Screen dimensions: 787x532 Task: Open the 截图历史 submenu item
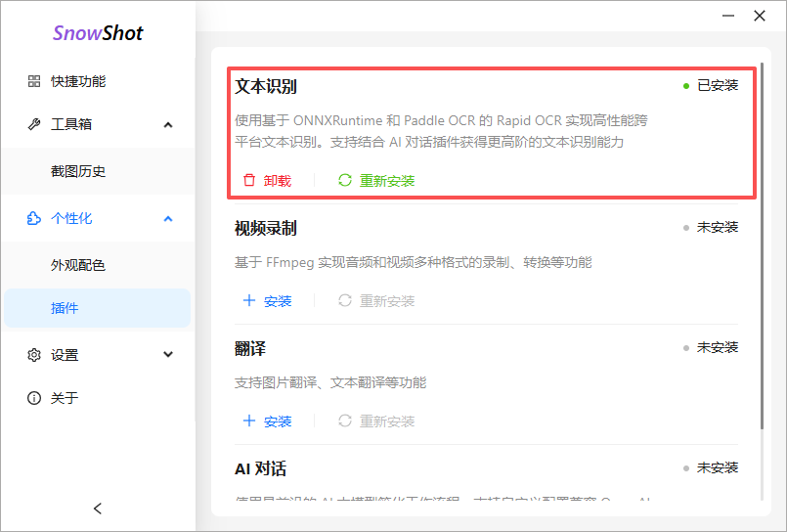tap(98, 172)
